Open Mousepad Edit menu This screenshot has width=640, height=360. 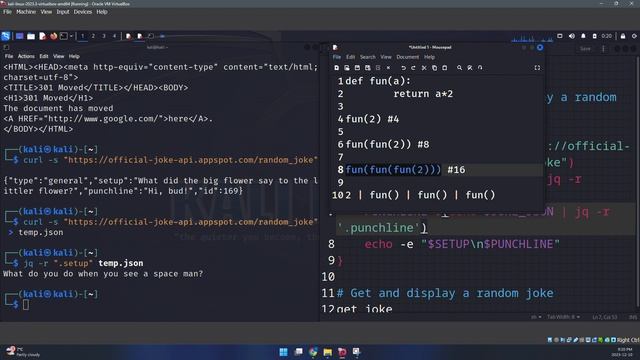coord(351,57)
